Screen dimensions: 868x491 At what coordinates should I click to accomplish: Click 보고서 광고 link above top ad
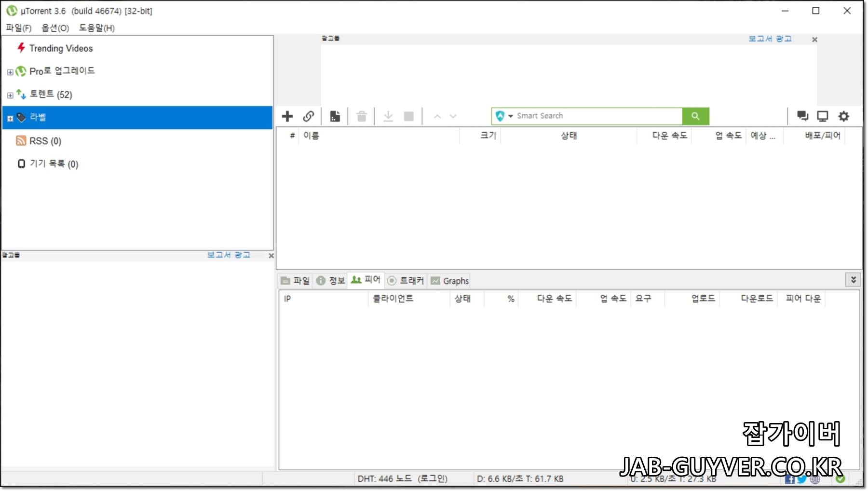pos(770,39)
